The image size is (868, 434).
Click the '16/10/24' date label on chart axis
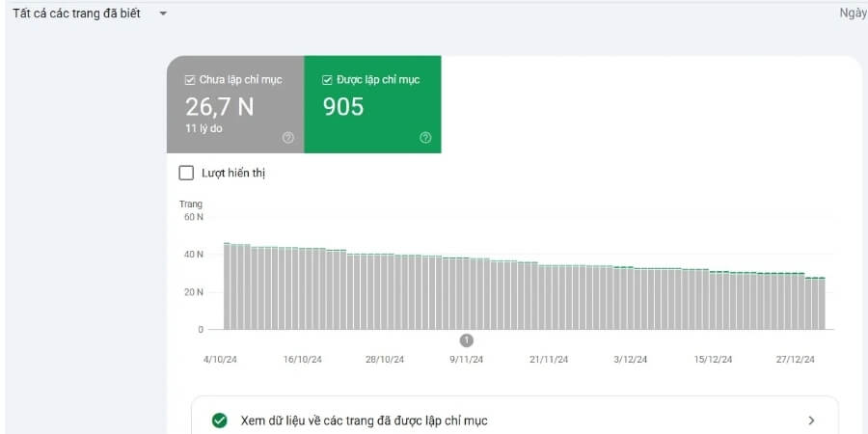302,360
